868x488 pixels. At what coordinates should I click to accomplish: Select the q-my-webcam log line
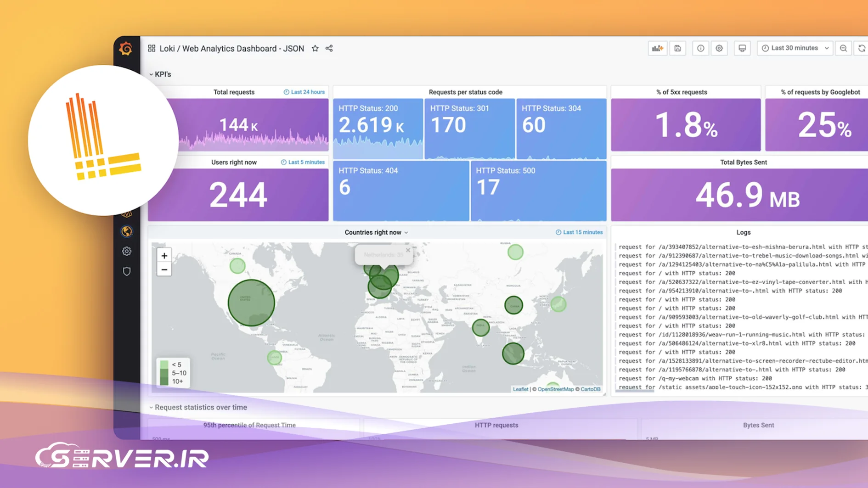pos(695,378)
